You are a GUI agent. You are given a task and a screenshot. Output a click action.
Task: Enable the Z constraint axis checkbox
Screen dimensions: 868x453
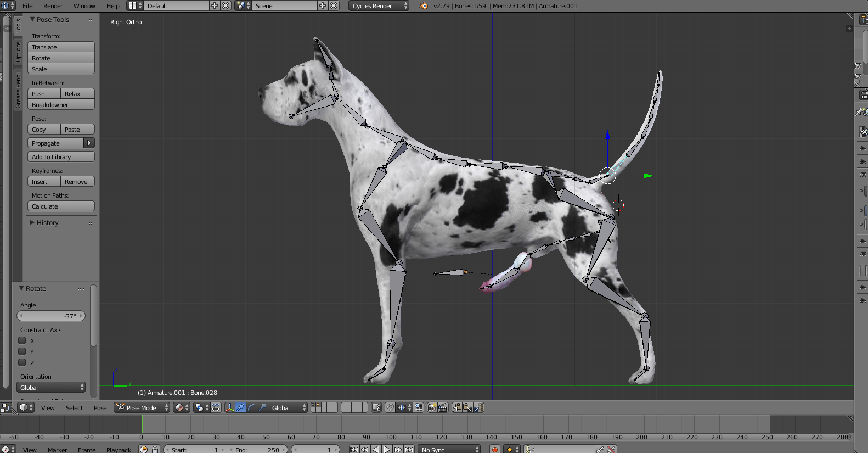[x=22, y=362]
